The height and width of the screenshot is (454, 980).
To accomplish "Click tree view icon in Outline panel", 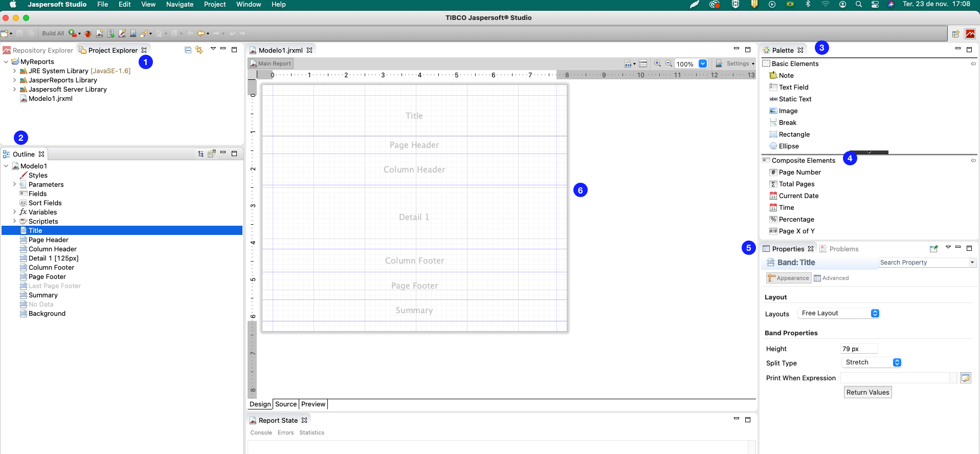I will click(x=201, y=154).
